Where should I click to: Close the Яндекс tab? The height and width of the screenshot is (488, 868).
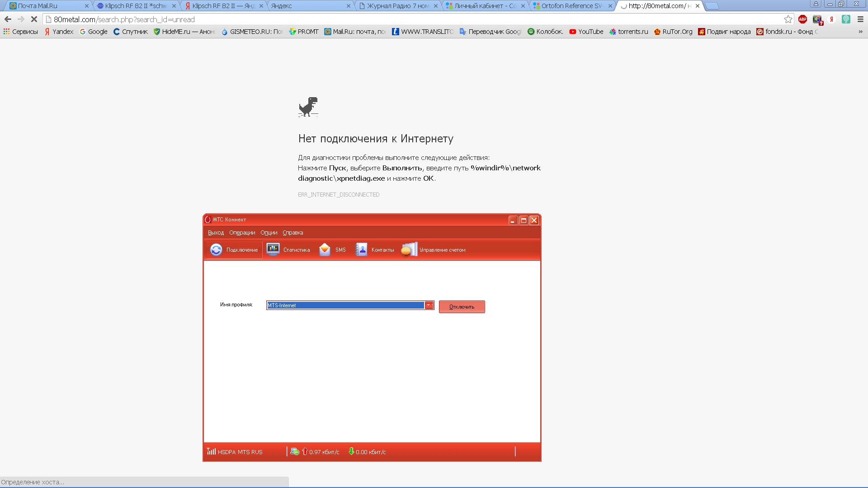pyautogui.click(x=348, y=6)
